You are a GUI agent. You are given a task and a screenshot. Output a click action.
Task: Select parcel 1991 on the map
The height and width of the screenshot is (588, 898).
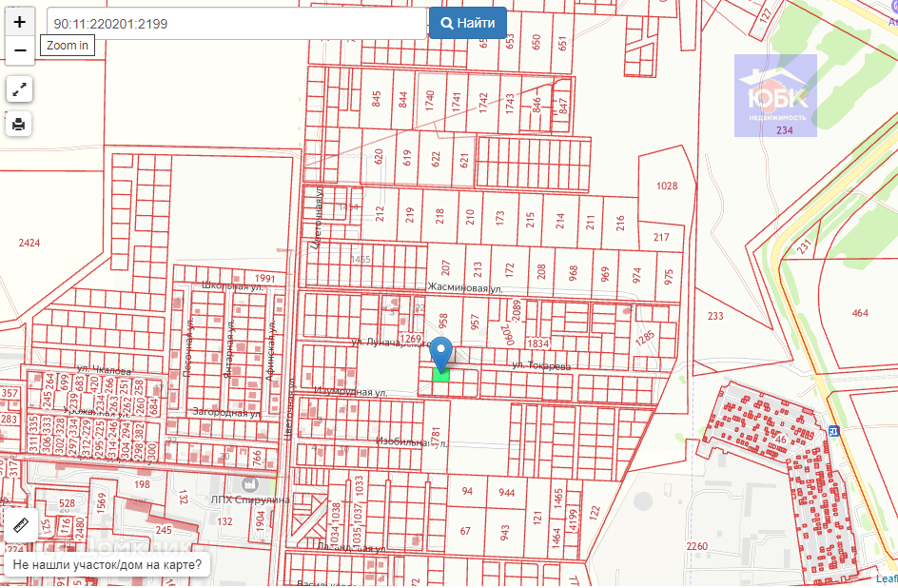pos(264,279)
